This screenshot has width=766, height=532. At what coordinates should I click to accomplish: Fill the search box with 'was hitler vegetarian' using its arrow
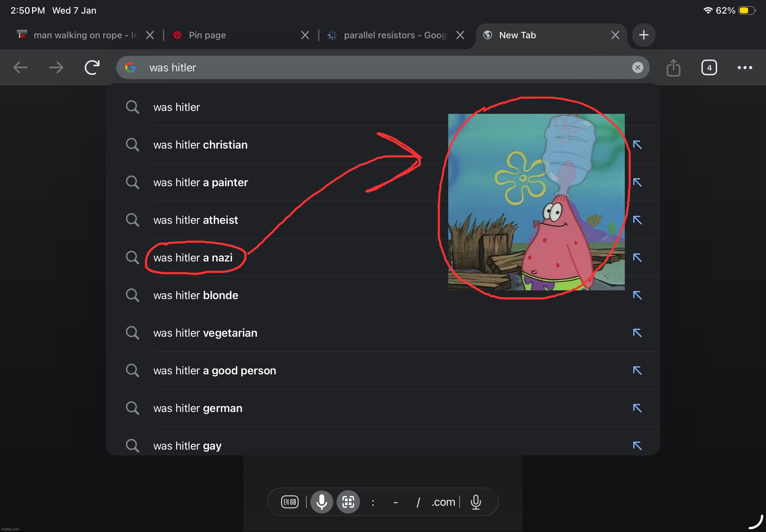click(637, 333)
